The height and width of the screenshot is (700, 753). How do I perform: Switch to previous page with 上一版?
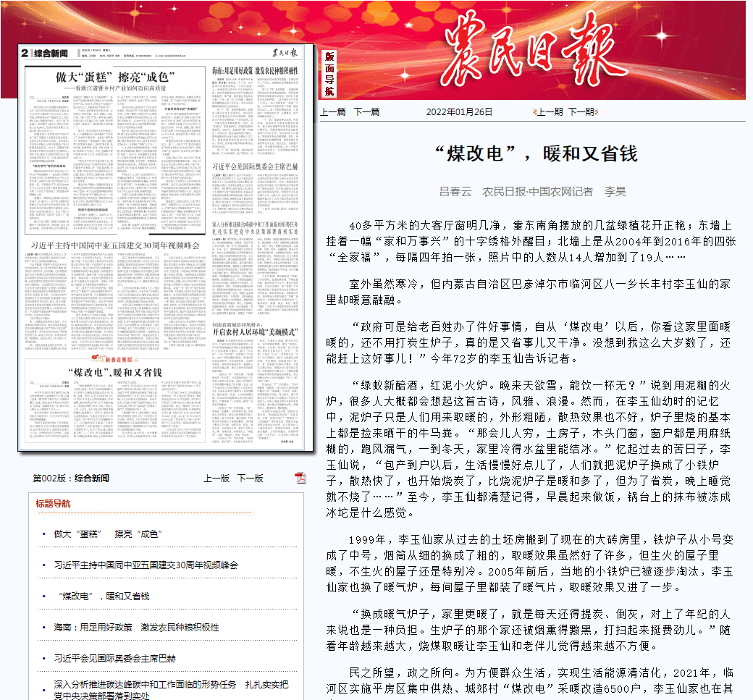point(216,478)
